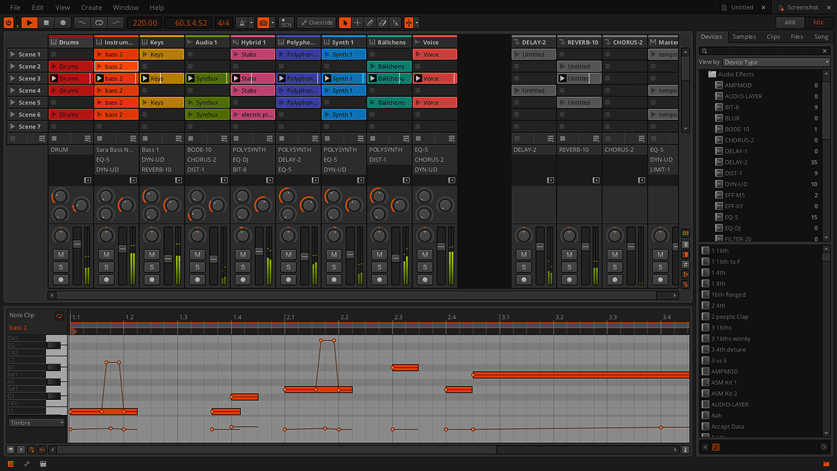The height and width of the screenshot is (471, 837).
Task: Launch Scene 1 with its play arrow
Action: tap(12, 54)
